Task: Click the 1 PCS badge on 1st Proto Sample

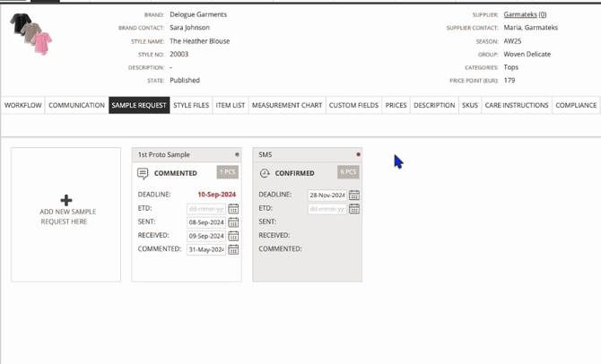Action: pos(227,172)
